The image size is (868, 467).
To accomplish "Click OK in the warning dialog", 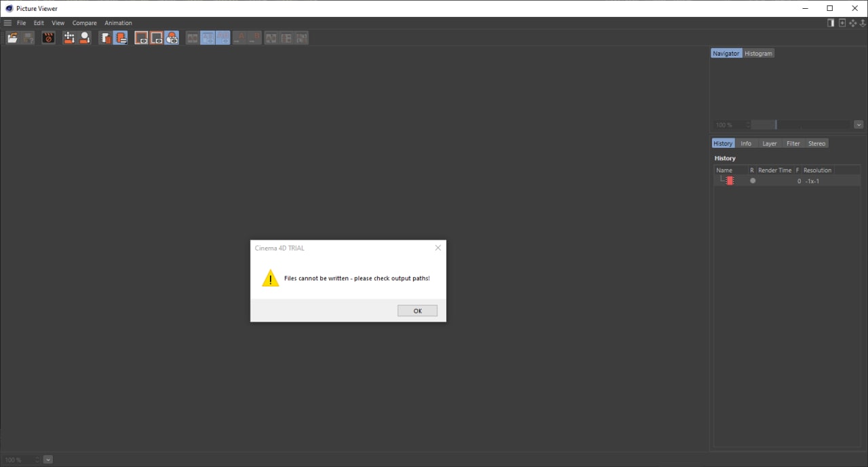I will [x=418, y=311].
